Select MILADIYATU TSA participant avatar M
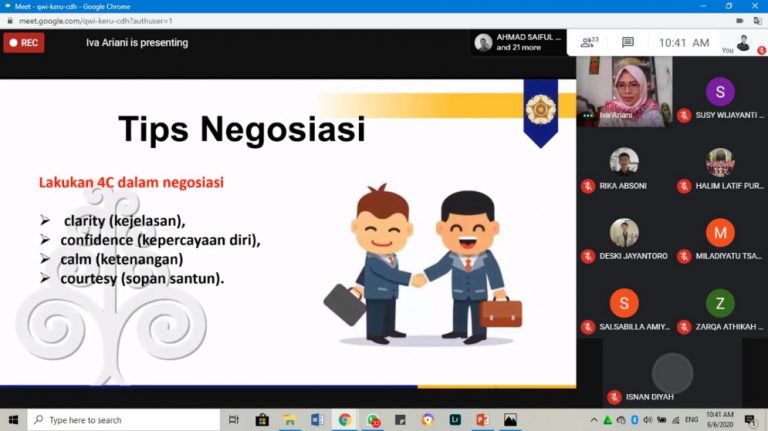 tap(720, 233)
